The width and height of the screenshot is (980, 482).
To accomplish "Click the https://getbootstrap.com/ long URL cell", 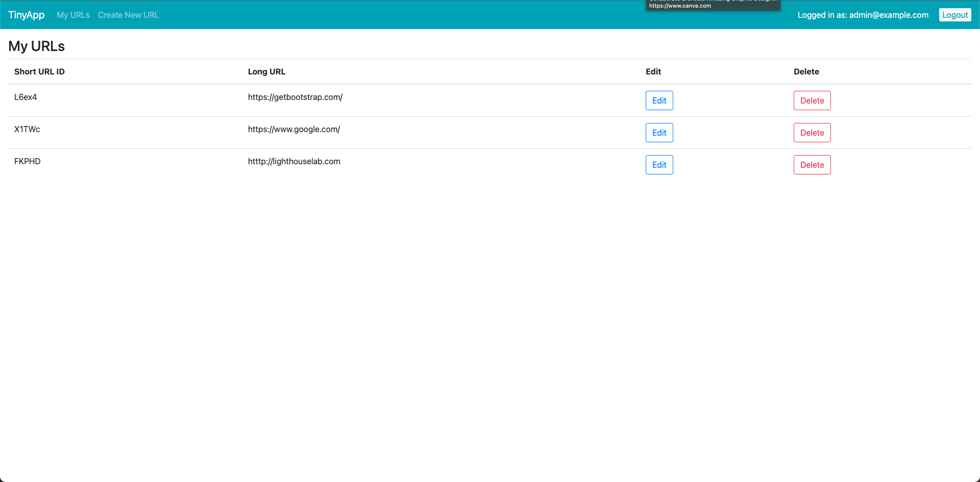I will pyautogui.click(x=295, y=97).
